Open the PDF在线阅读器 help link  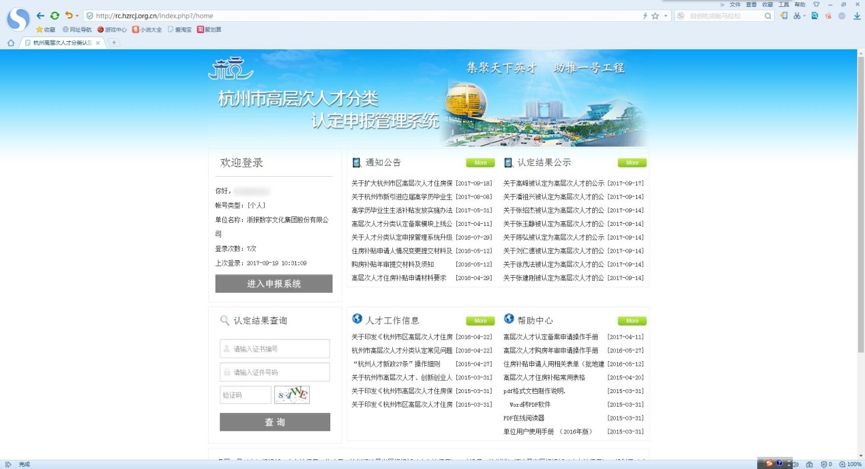tap(524, 418)
